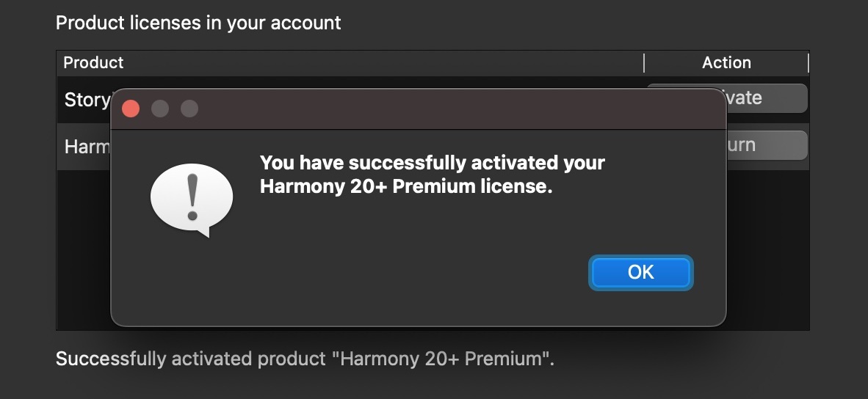The width and height of the screenshot is (868, 399).
Task: Close the activation dialog with red button
Action: 131,109
